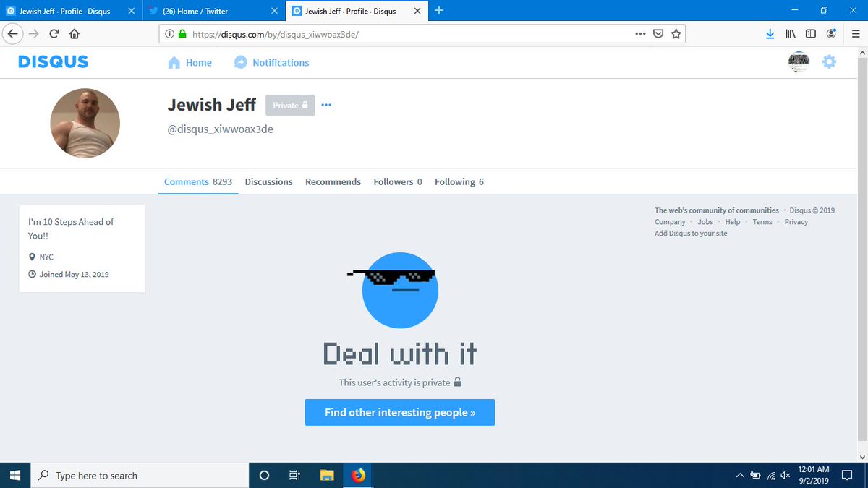
Task: Open Disqus Notifications
Action: (x=271, y=63)
